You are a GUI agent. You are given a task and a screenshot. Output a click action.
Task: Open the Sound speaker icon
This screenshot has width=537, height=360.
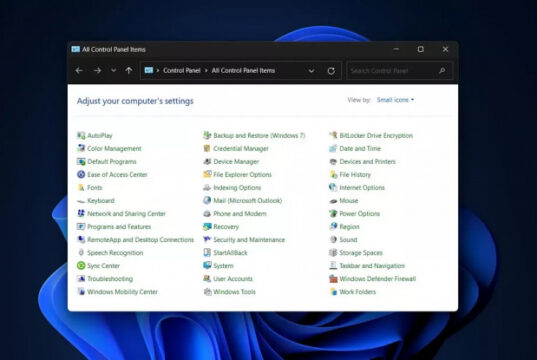pos(333,239)
